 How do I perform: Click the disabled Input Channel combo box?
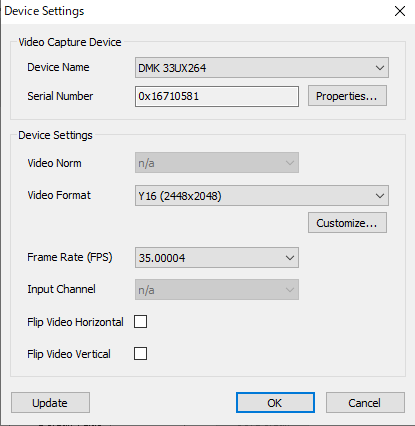click(x=217, y=290)
